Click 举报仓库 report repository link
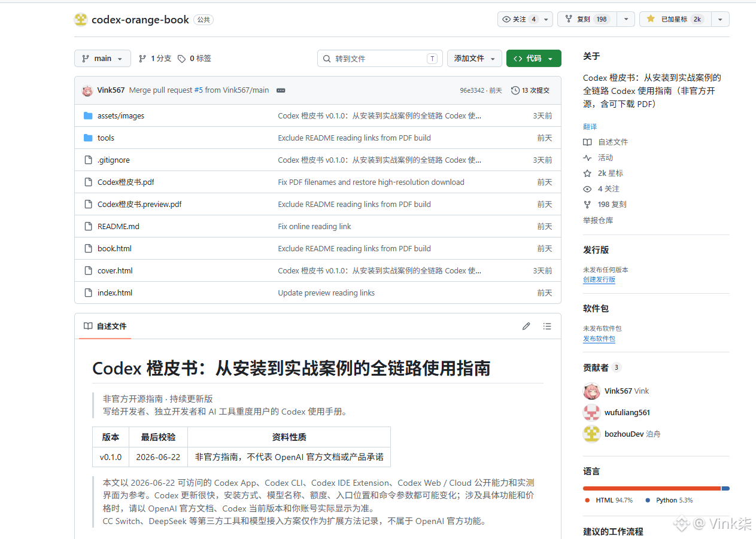 (x=598, y=220)
